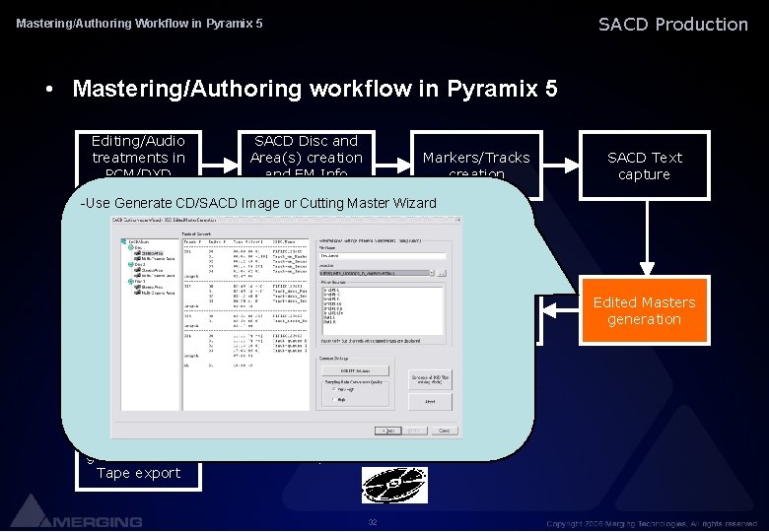Click the Tape export box
Image resolution: width=769 pixels, height=532 pixels.
tap(138, 473)
